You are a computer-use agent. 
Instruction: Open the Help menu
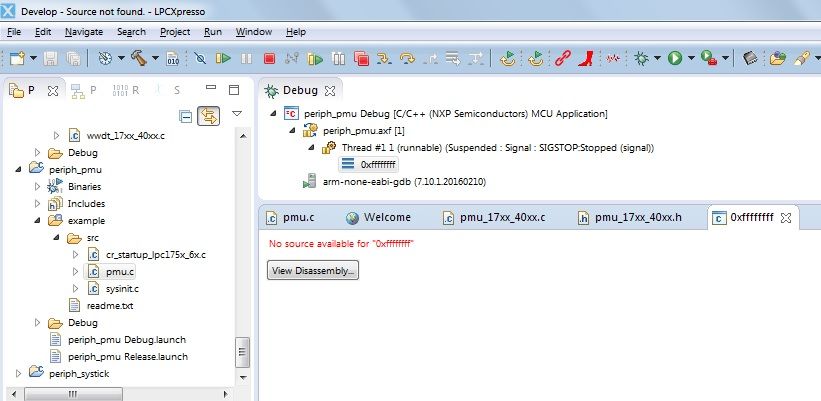pos(296,32)
